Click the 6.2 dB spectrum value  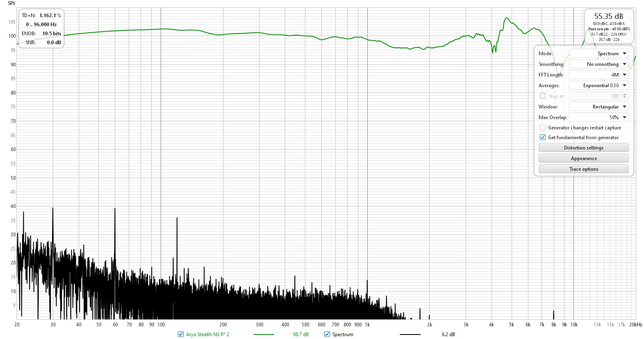448,334
